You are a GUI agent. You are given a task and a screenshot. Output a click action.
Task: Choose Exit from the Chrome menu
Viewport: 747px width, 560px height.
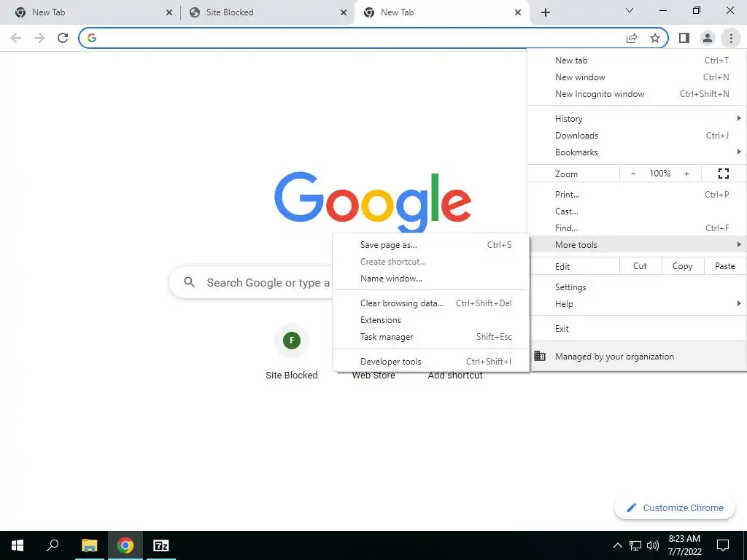point(637,329)
